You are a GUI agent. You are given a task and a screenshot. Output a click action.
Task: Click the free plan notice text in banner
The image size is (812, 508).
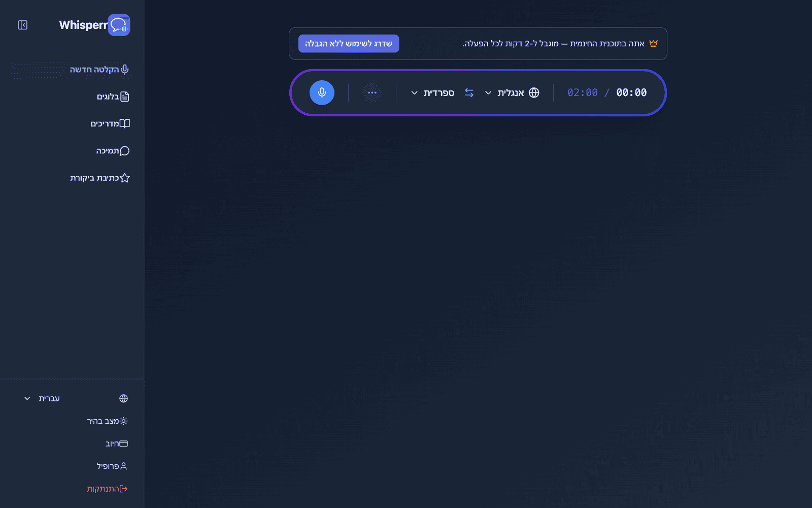(x=554, y=44)
